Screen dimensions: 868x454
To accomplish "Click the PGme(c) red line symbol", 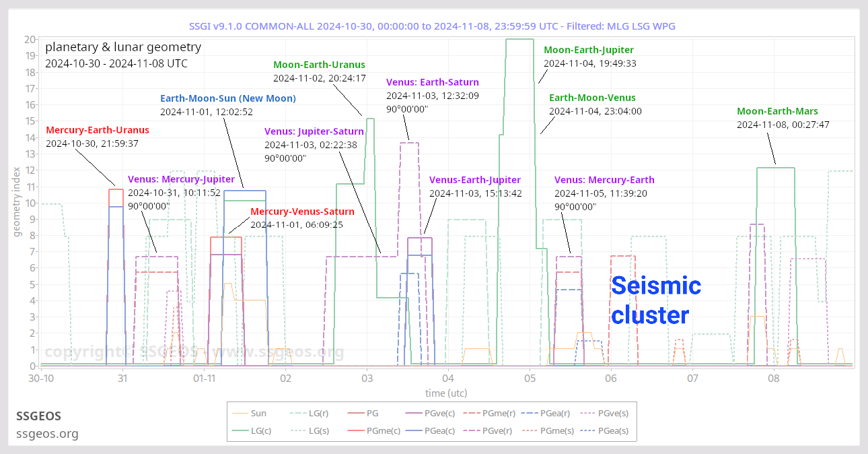I will pos(355,430).
